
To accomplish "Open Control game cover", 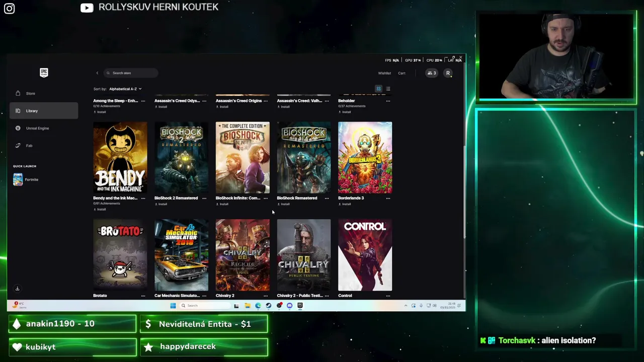I will (365, 255).
